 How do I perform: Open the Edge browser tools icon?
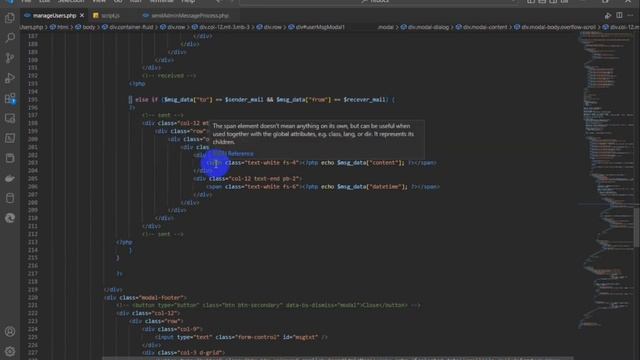click(x=10, y=218)
